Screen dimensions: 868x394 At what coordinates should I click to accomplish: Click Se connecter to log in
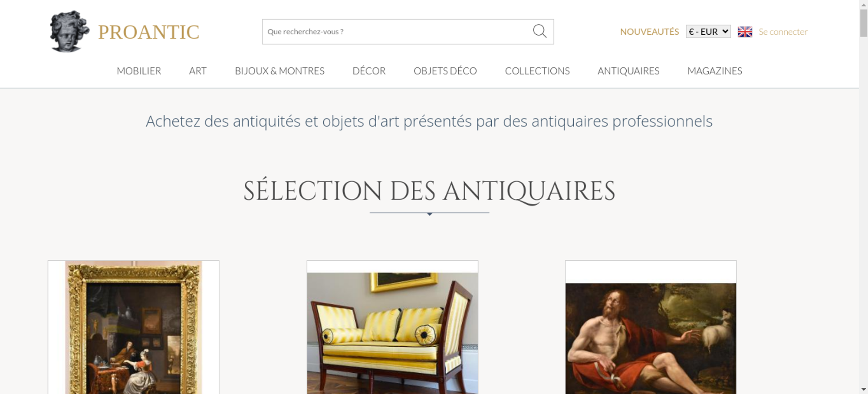(783, 32)
